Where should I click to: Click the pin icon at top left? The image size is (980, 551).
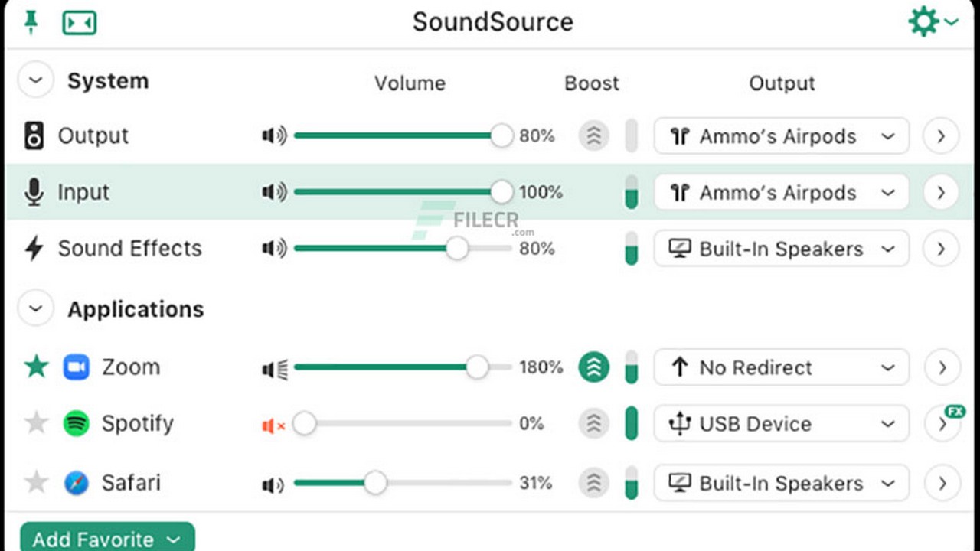31,22
